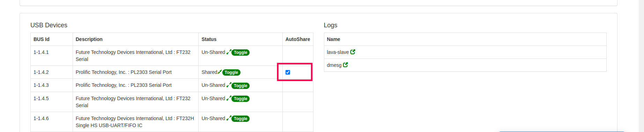Toggle sharing for PL2303 device 1-1.4.3
This screenshot has width=644, height=132.
click(x=240, y=86)
